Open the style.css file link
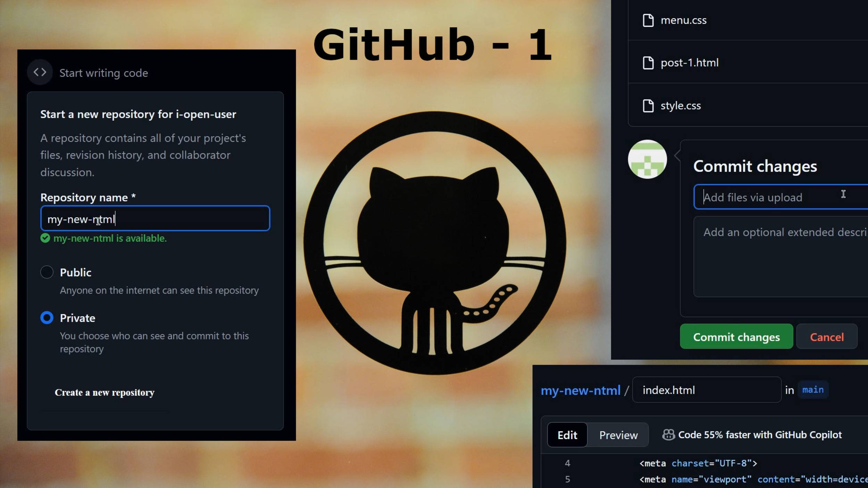 681,106
